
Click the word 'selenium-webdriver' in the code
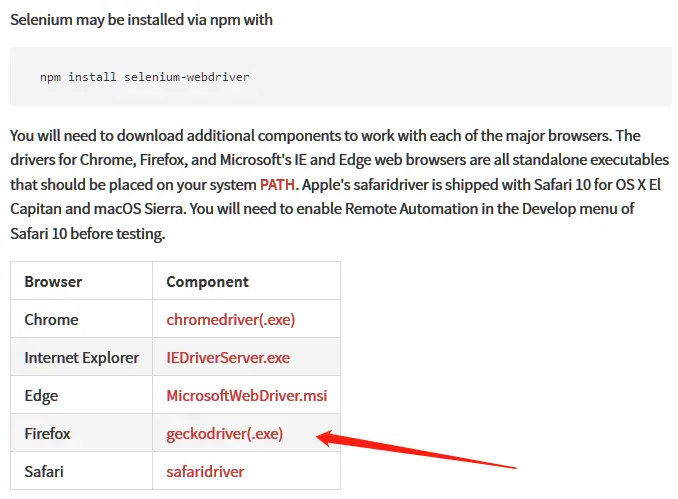(x=187, y=77)
